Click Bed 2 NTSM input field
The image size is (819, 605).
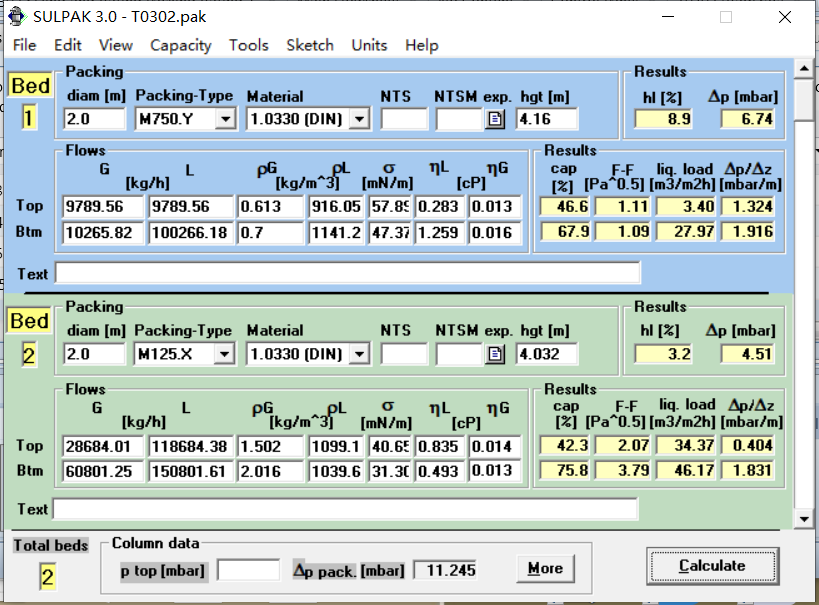[459, 354]
